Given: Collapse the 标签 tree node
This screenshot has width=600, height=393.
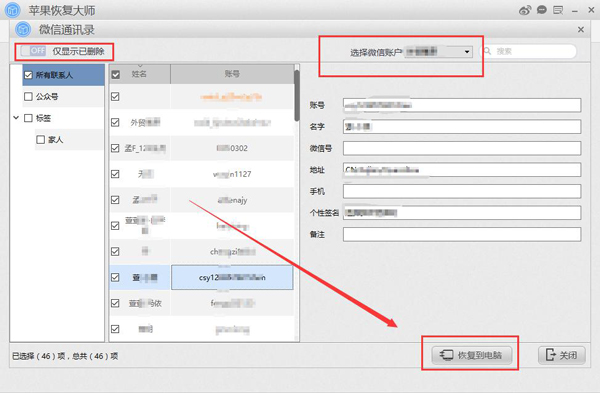Looking at the screenshot, I should (x=16, y=117).
